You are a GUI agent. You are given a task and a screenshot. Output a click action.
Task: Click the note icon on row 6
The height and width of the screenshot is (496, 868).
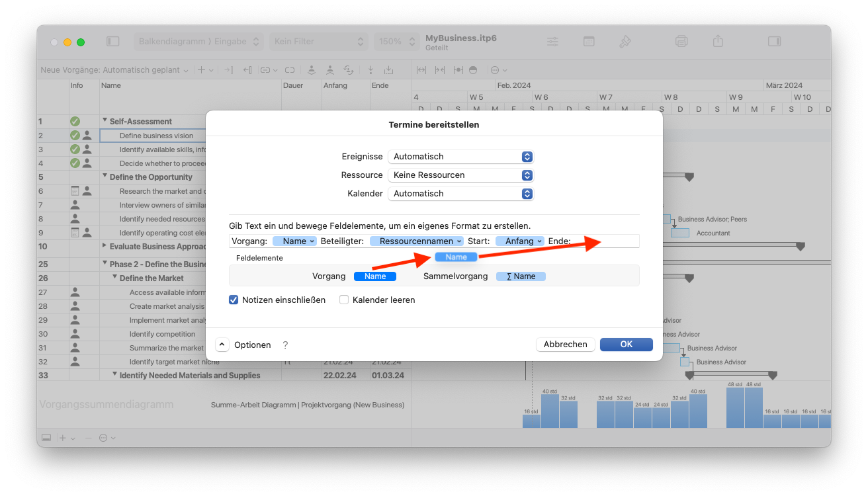tap(75, 191)
